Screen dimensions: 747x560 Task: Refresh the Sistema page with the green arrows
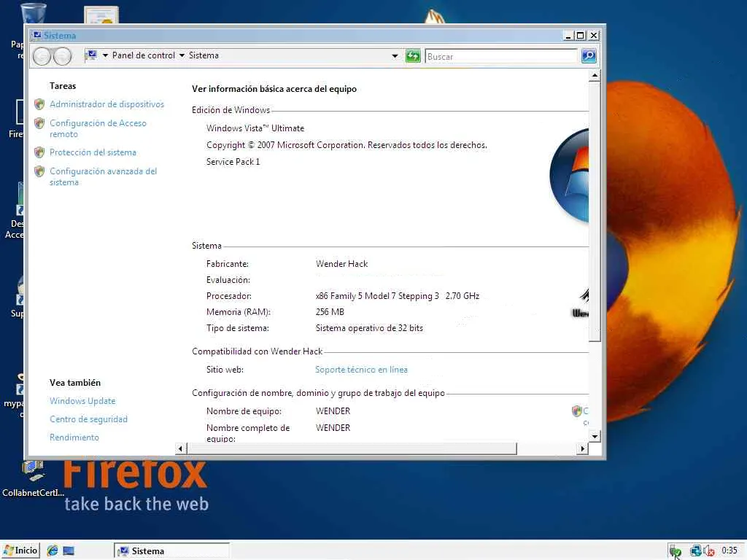click(413, 56)
